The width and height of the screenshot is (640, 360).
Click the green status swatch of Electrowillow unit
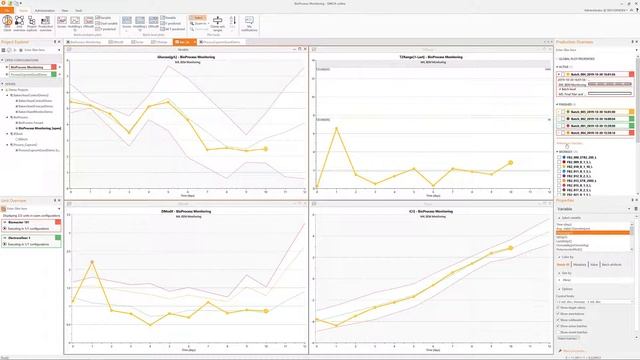[58, 237]
